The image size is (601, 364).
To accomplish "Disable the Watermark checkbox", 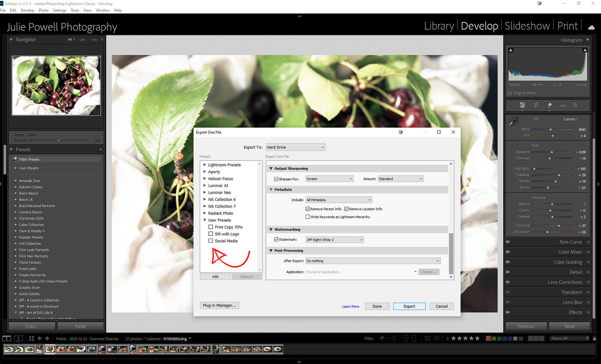I will coord(276,240).
